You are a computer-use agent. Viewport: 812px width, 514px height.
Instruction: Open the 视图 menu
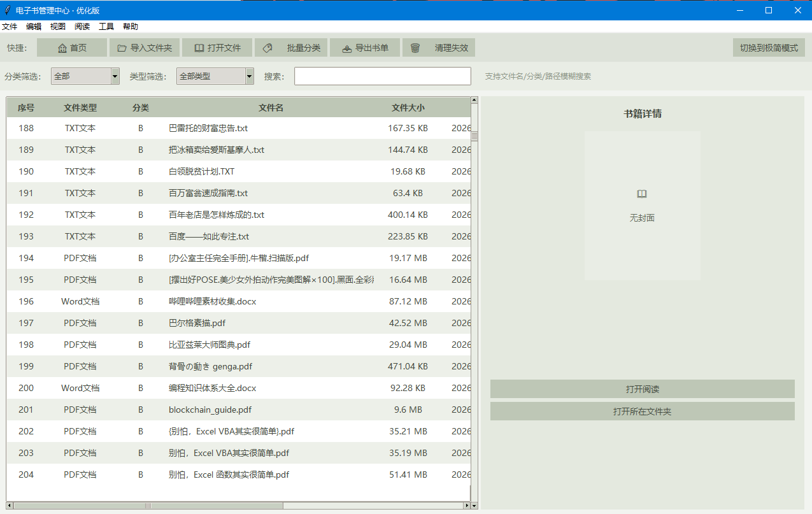click(58, 27)
